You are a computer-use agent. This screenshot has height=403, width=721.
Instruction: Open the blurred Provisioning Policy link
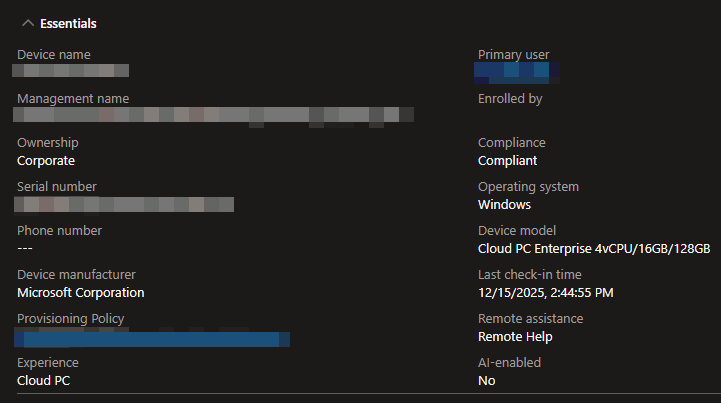tap(154, 339)
